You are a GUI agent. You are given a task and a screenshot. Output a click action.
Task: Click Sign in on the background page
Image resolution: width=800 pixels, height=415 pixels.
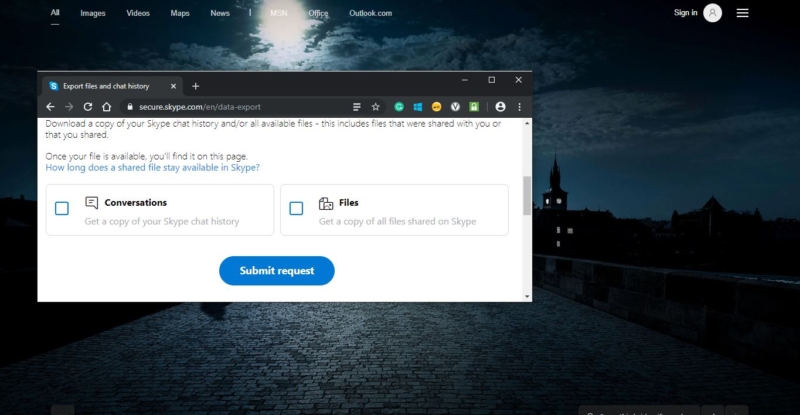pyautogui.click(x=685, y=13)
